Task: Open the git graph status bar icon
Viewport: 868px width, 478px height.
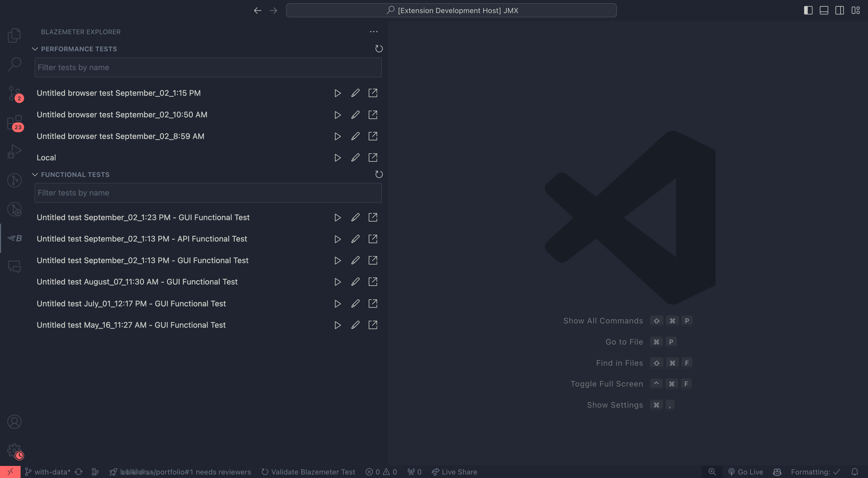Action: click(x=95, y=472)
